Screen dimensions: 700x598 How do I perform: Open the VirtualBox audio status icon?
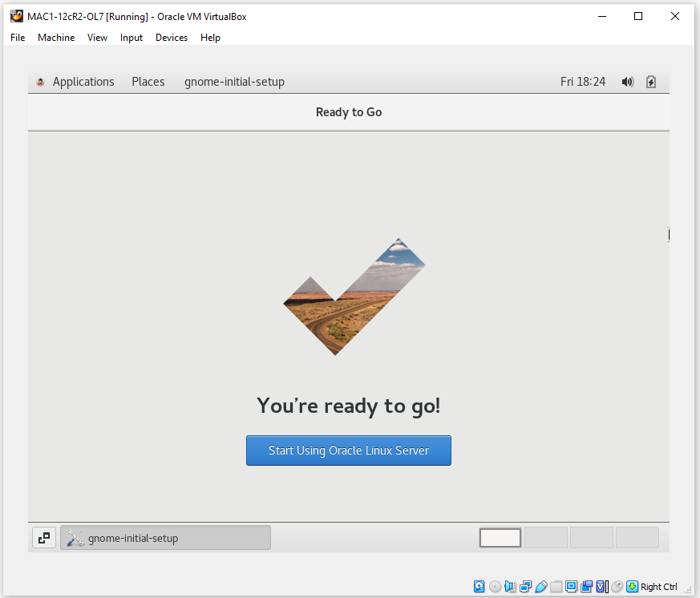pyautogui.click(x=510, y=587)
